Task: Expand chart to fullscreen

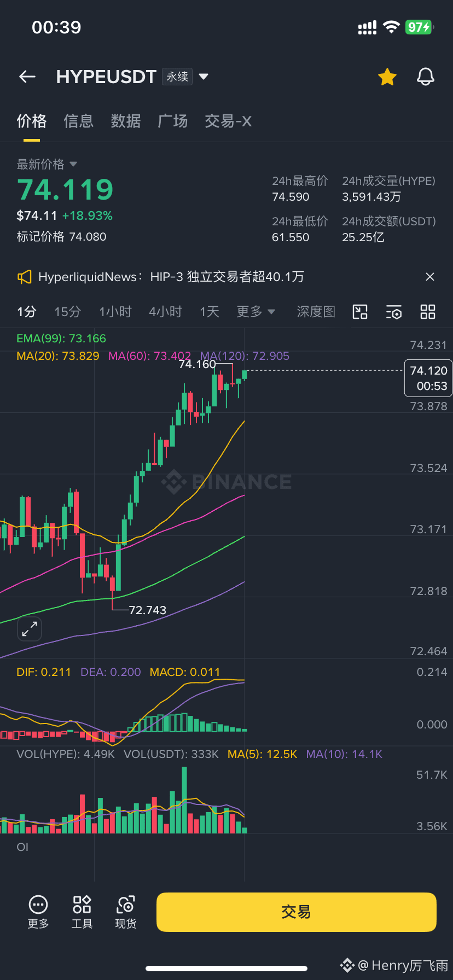Action: pos(30,629)
